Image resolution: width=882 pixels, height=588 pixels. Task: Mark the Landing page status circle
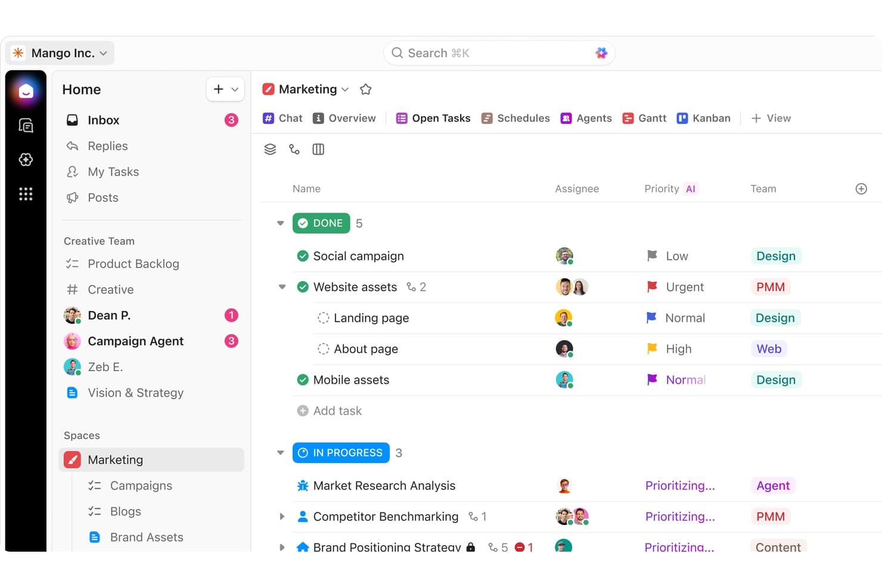click(323, 318)
